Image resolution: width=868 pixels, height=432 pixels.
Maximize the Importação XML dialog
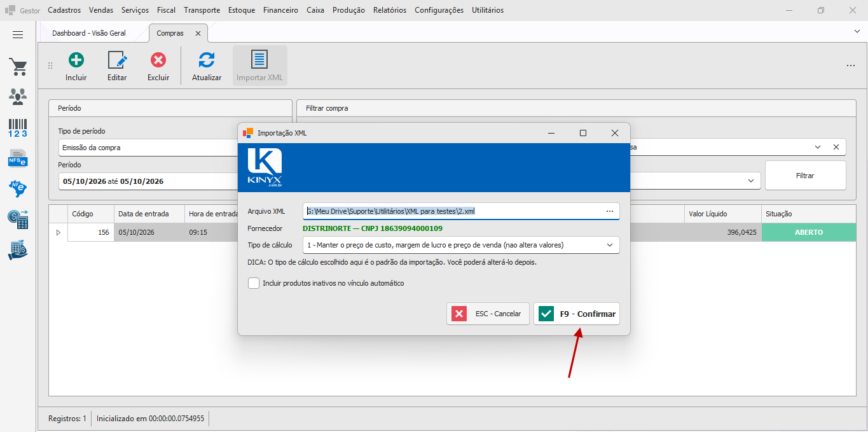coord(582,133)
